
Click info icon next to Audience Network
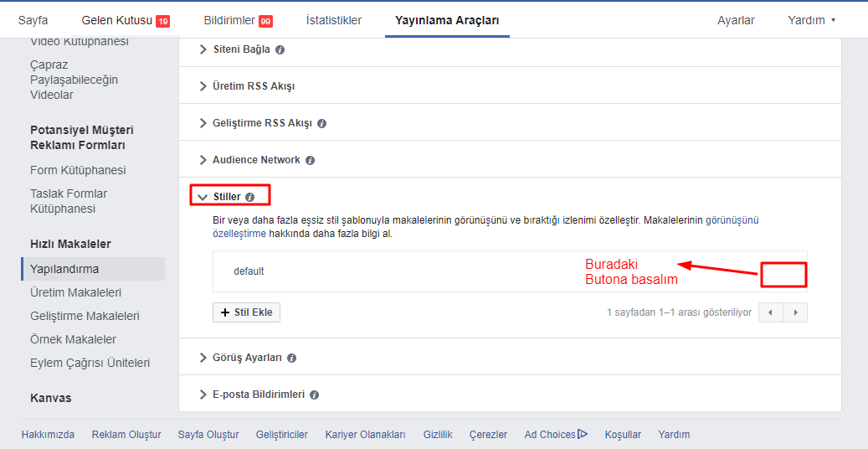[x=310, y=160]
